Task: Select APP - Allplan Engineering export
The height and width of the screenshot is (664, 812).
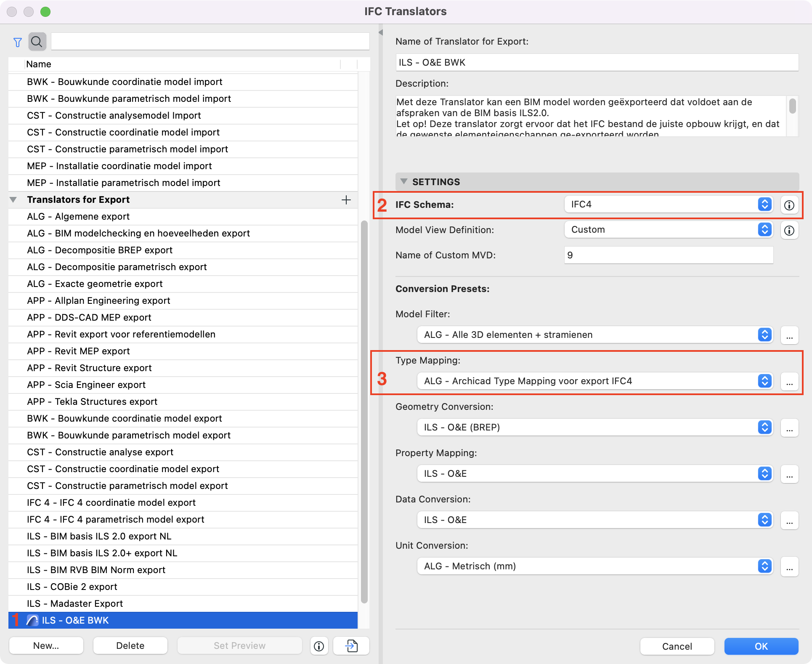Action: pyautogui.click(x=183, y=301)
